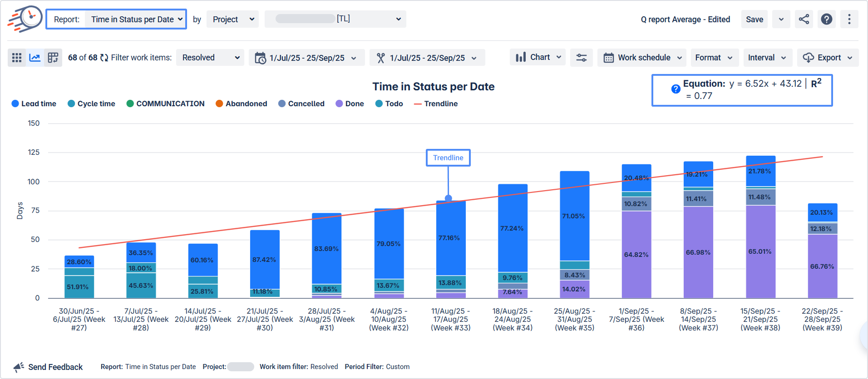Toggle the Cycle time legend series
This screenshot has height=379, width=868.
91,103
